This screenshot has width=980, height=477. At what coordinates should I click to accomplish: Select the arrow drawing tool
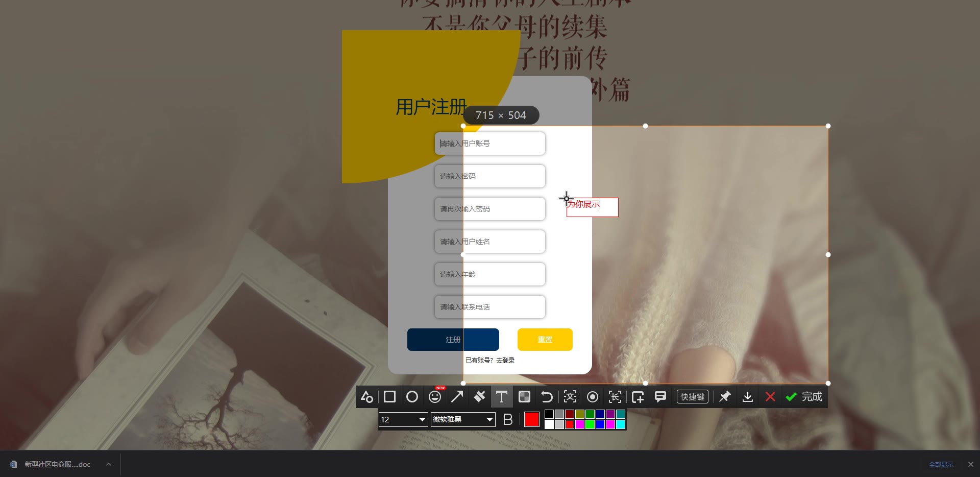click(x=457, y=397)
